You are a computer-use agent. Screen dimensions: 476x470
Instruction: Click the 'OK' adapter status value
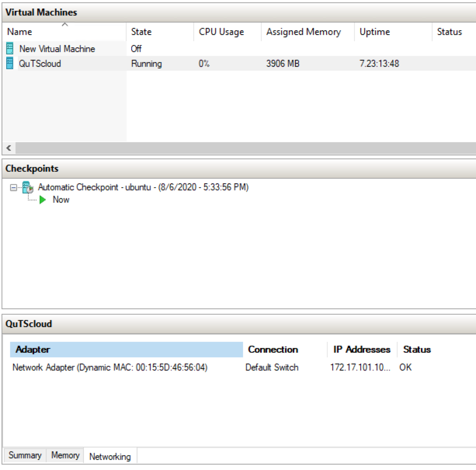(x=405, y=367)
